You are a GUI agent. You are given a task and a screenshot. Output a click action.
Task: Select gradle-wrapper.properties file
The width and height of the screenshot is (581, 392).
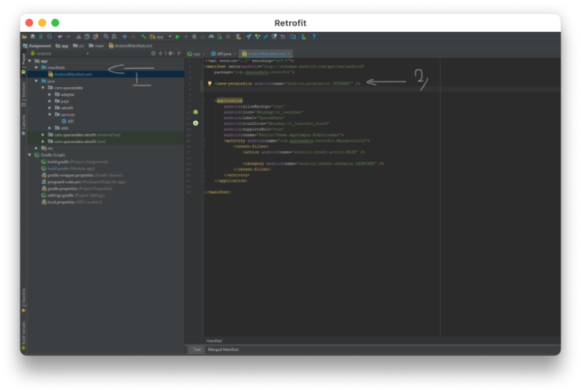tap(82, 176)
